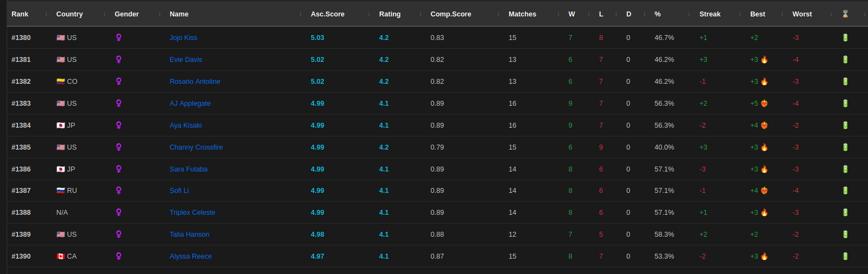Click the gender icon in AJ Applegate row

[118, 104]
